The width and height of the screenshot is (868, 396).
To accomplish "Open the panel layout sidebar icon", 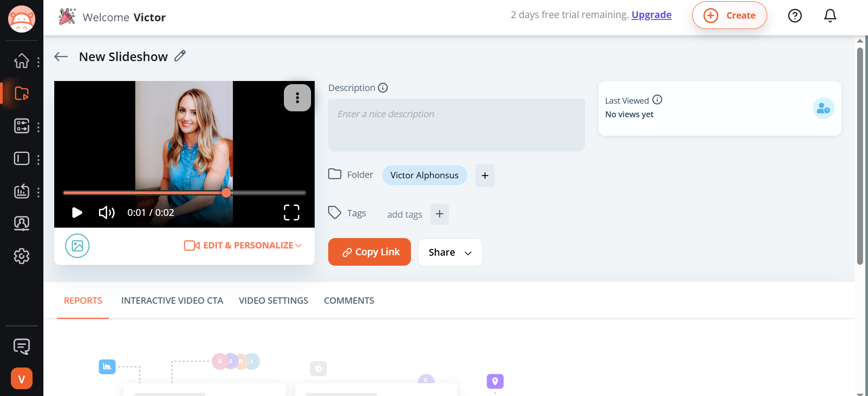I will click(x=21, y=158).
